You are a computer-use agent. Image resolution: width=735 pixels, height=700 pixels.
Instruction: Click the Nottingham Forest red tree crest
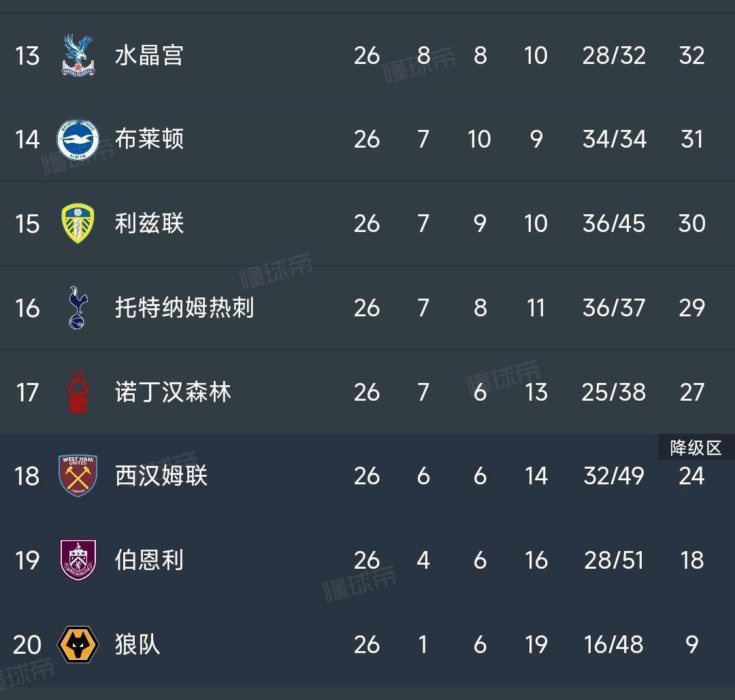(x=78, y=393)
